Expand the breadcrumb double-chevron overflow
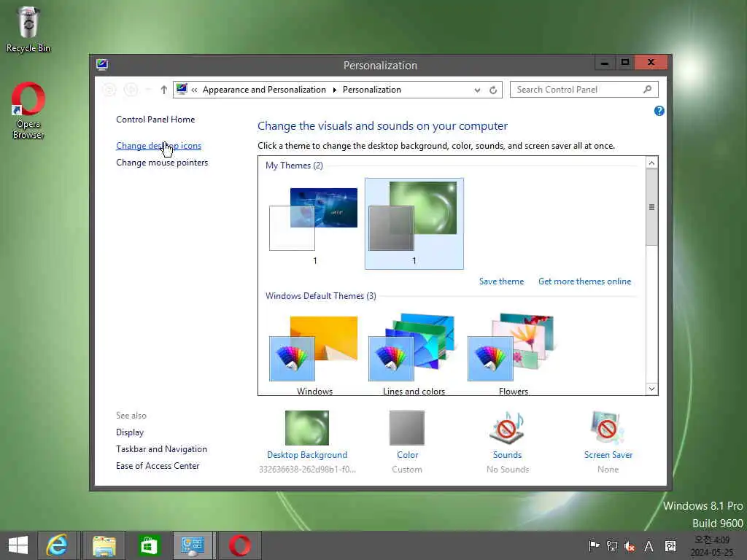 (x=194, y=90)
